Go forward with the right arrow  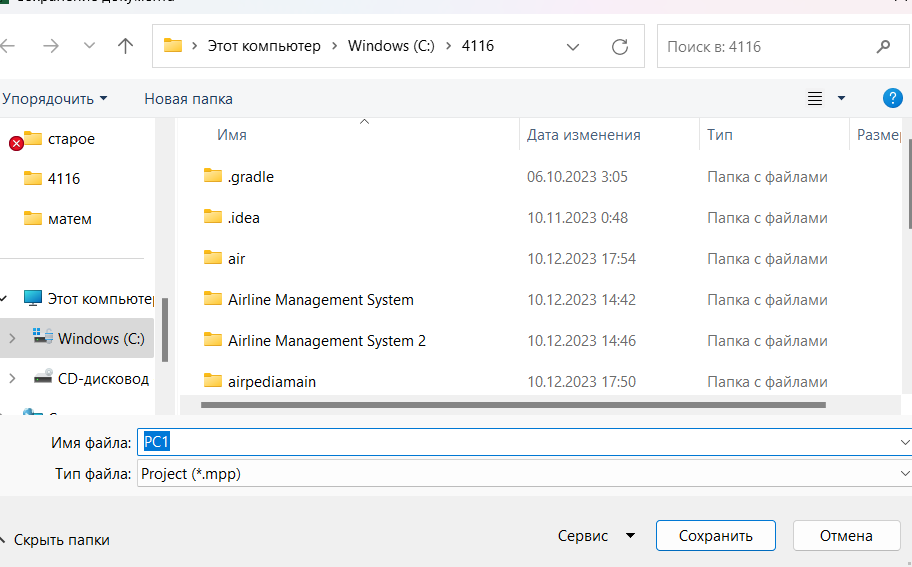pos(51,46)
